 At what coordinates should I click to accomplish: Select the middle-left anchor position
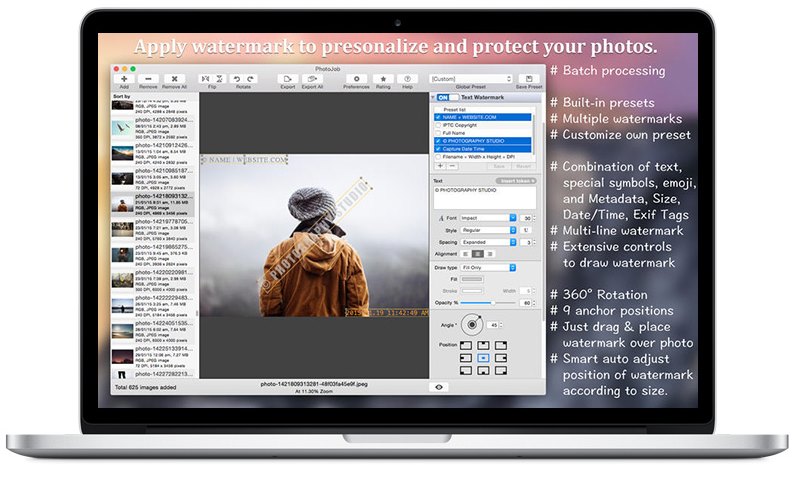(x=466, y=358)
